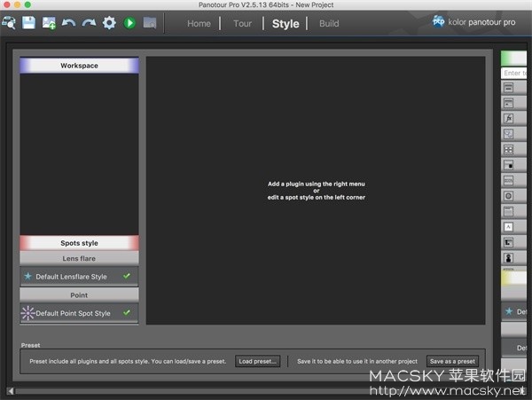The height and width of the screenshot is (400, 532).
Task: Open the project search/browse icon in toolbar
Action: tap(9, 23)
